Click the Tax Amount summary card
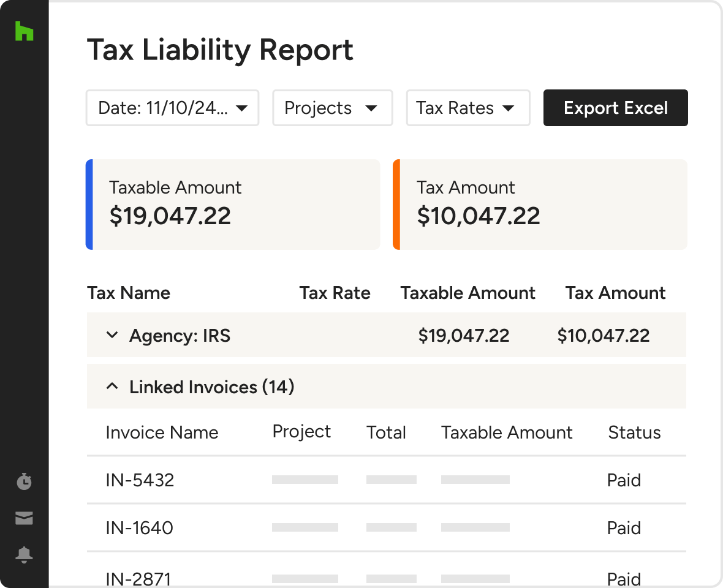Image resolution: width=723 pixels, height=588 pixels. click(540, 205)
